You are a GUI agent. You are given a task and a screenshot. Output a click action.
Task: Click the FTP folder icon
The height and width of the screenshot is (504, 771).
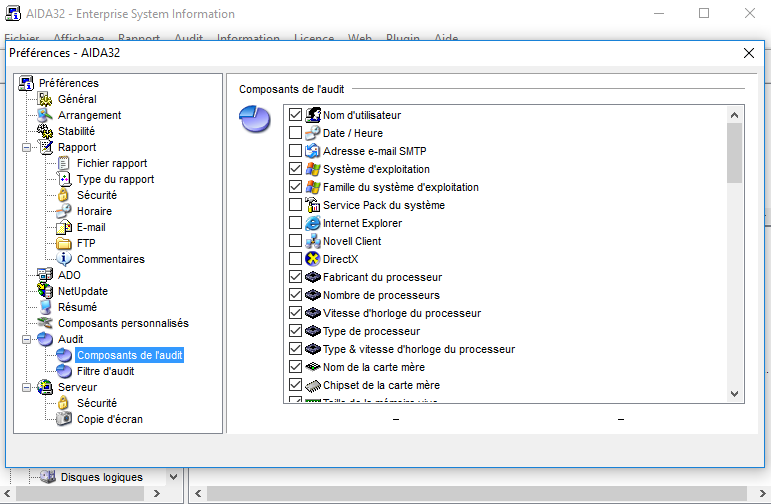tap(64, 243)
